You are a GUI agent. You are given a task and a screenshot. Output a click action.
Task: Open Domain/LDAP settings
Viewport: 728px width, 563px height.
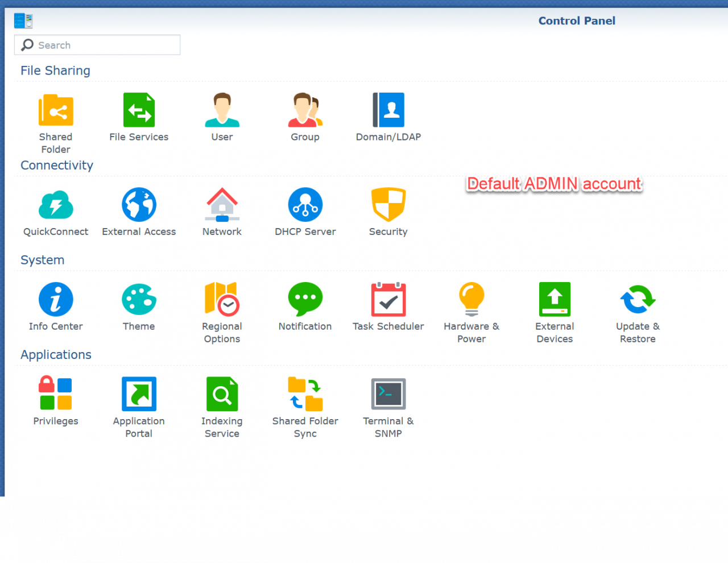pyautogui.click(x=388, y=110)
